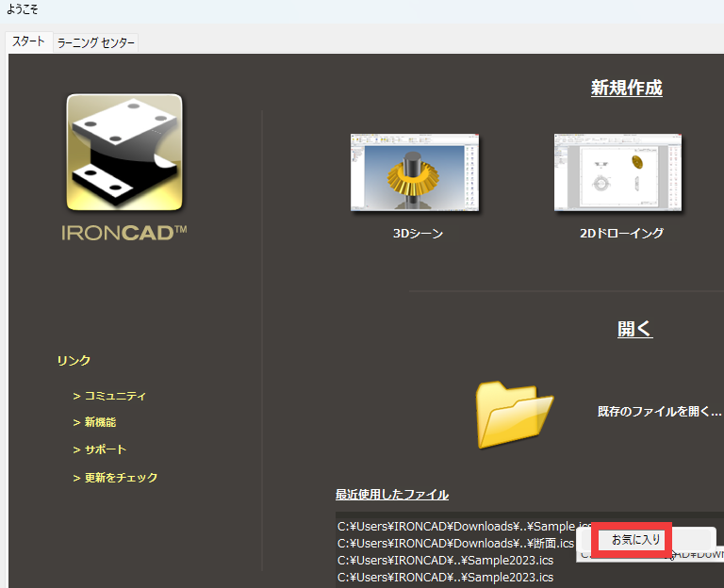Click the 新規作成 heading
Image resolution: width=724 pixels, height=588 pixels.
tap(627, 88)
